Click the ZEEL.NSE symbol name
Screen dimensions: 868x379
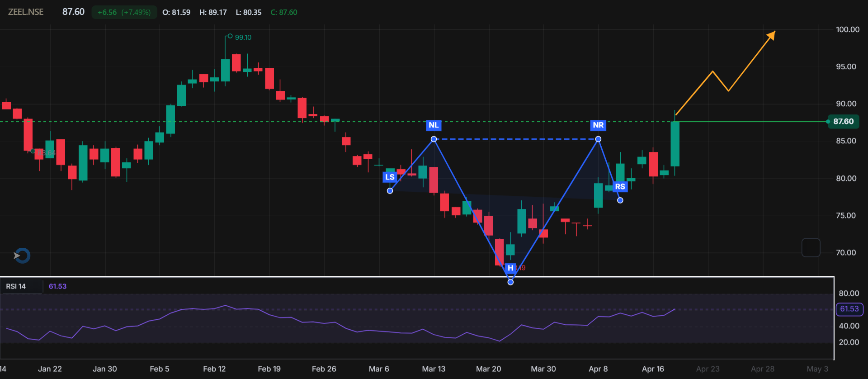(26, 12)
